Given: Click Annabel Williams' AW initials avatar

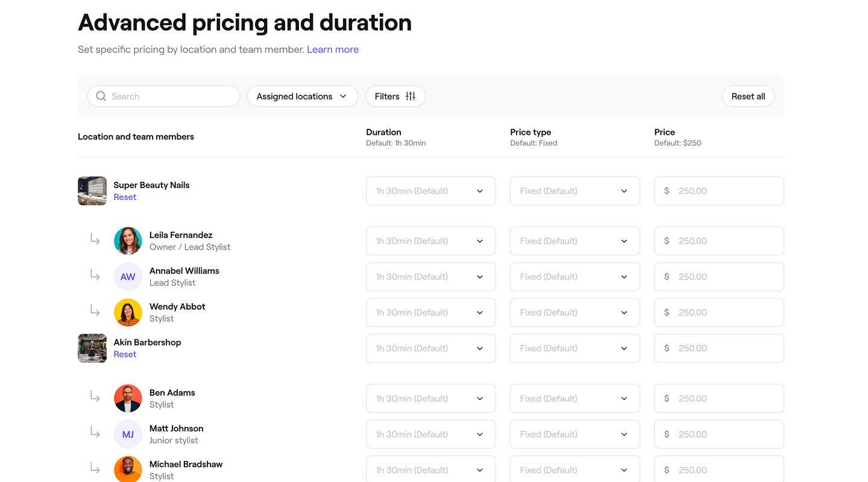Looking at the screenshot, I should (x=128, y=277).
